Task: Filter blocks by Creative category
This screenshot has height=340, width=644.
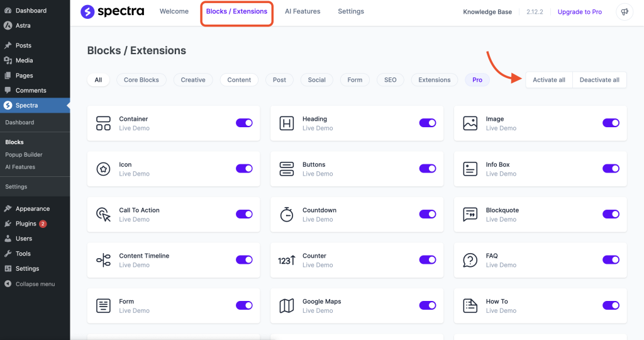Action: (x=193, y=80)
